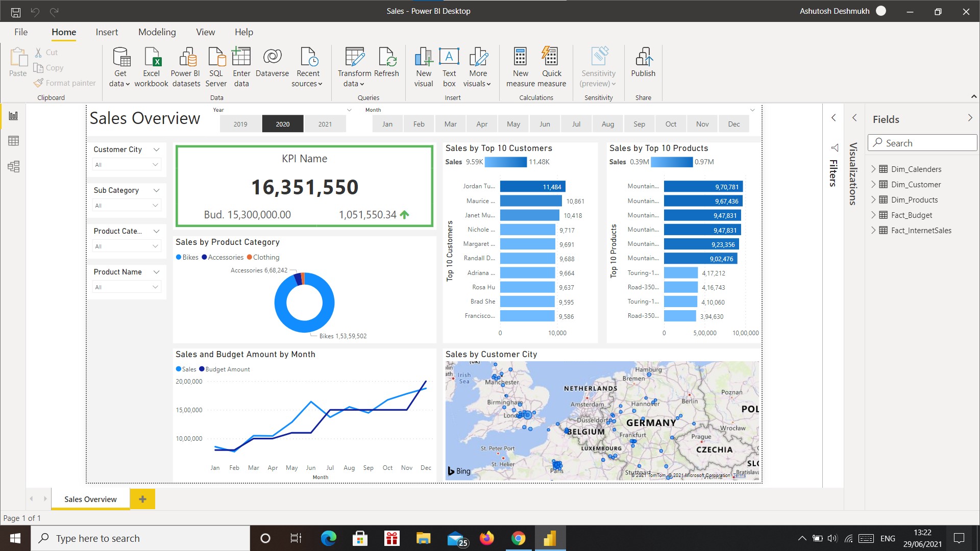Select 2019 in Year slicer
Screen dimensions: 980x551
coord(240,124)
